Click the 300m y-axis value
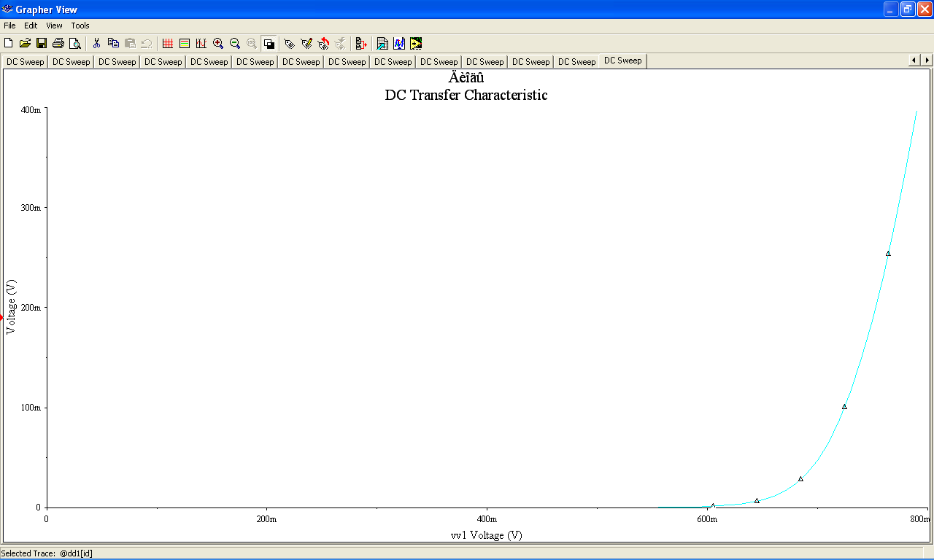Viewport: 934px width, 560px height. 31,208
